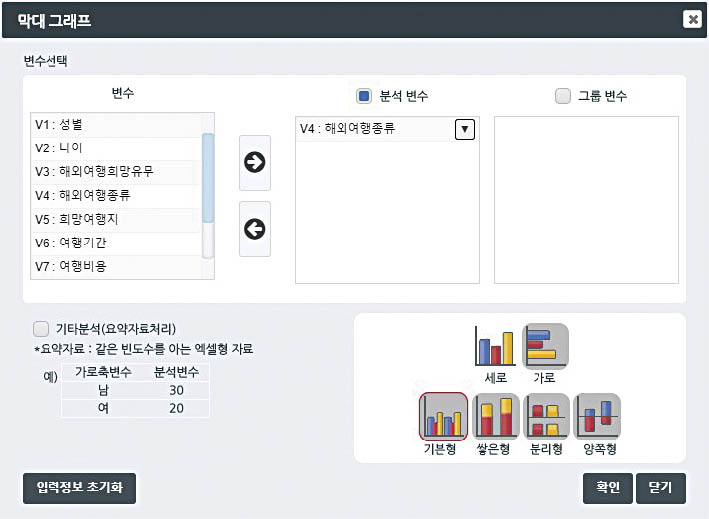Viewport: 709px width, 519px height.
Task: Select V5 : 희망여행지 variable
Action: tap(116, 220)
